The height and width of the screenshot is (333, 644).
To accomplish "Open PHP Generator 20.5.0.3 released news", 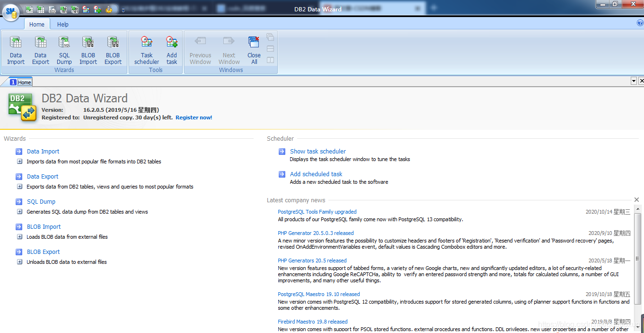I will tap(316, 233).
